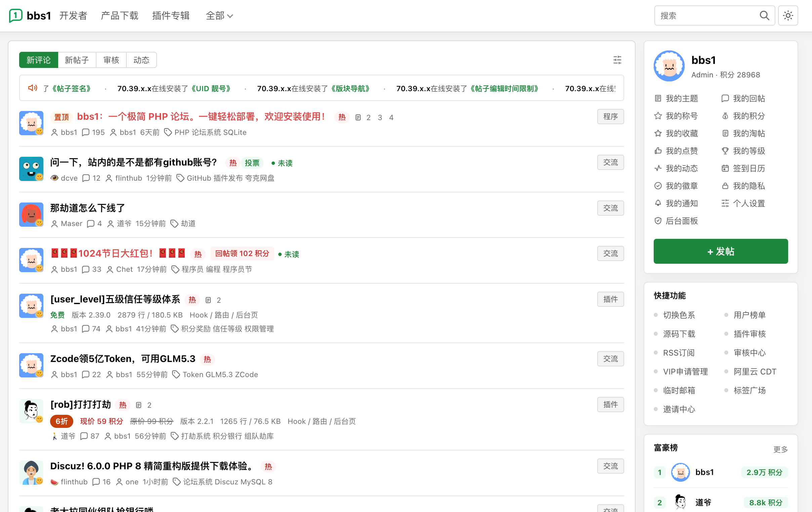812x512 pixels.
Task: Click 更多 in the 富豪榜 panel
Action: pyautogui.click(x=780, y=449)
